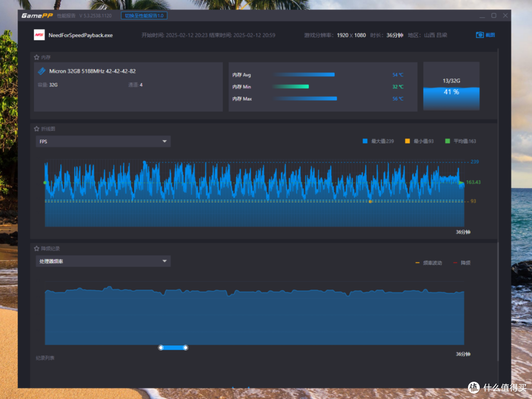Viewport: 532px width, 399px height.
Task: Click the 内存 Avg progress bar
Action: pos(304,74)
